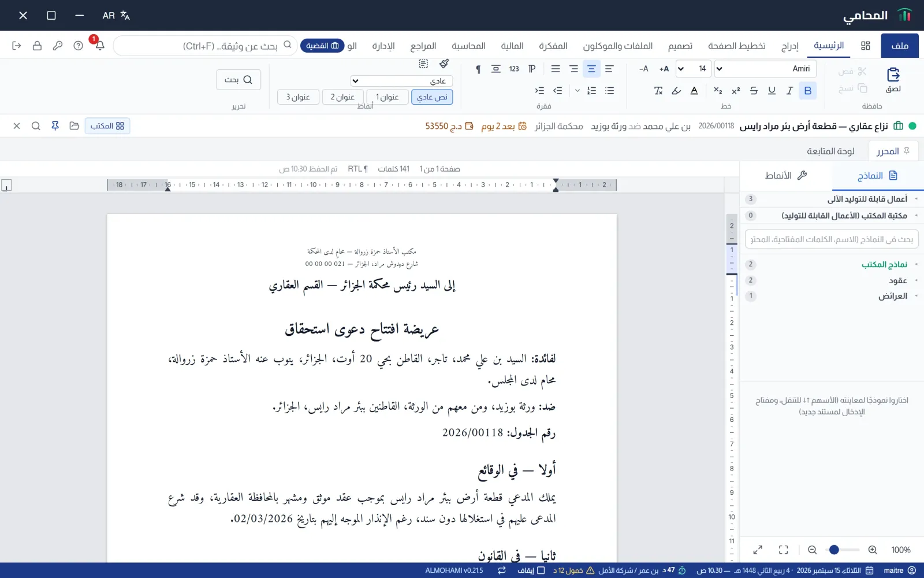Viewport: 924px width, 578px height.
Task: Switch to the إدراج (Insert) ribbon tab
Action: click(x=789, y=46)
